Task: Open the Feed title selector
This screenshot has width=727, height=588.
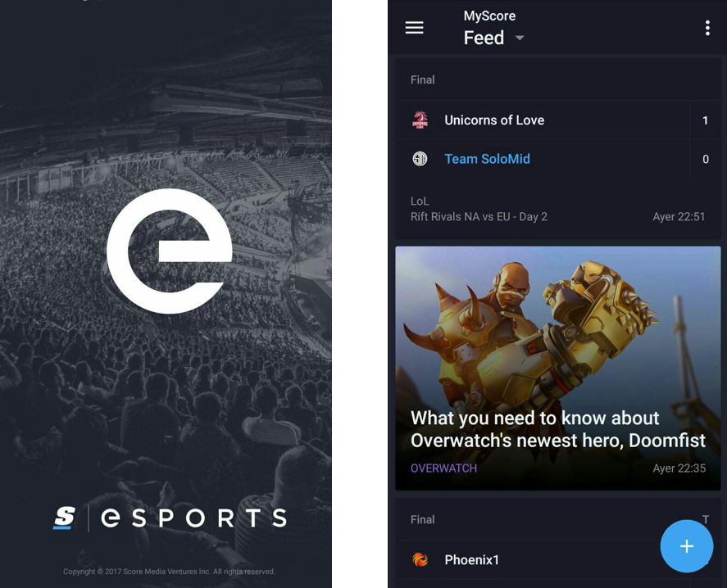Action: pyautogui.click(x=484, y=38)
